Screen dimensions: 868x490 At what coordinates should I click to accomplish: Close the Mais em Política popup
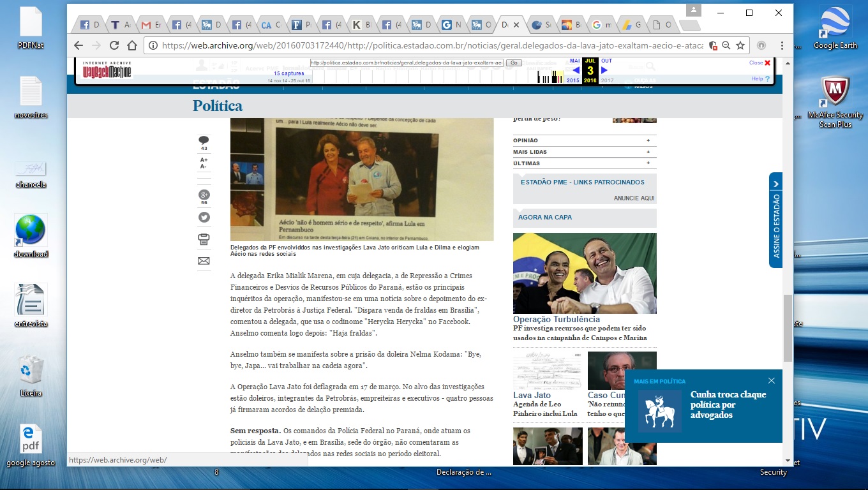(x=771, y=381)
